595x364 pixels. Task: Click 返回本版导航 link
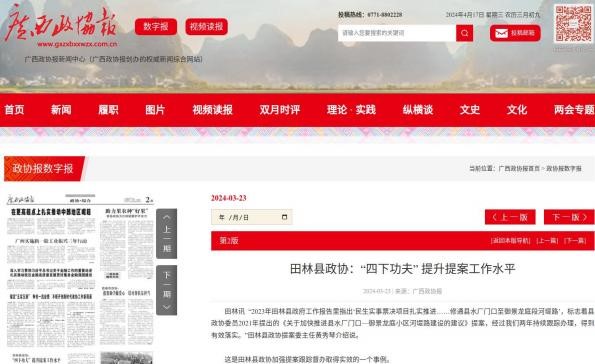[510, 241]
